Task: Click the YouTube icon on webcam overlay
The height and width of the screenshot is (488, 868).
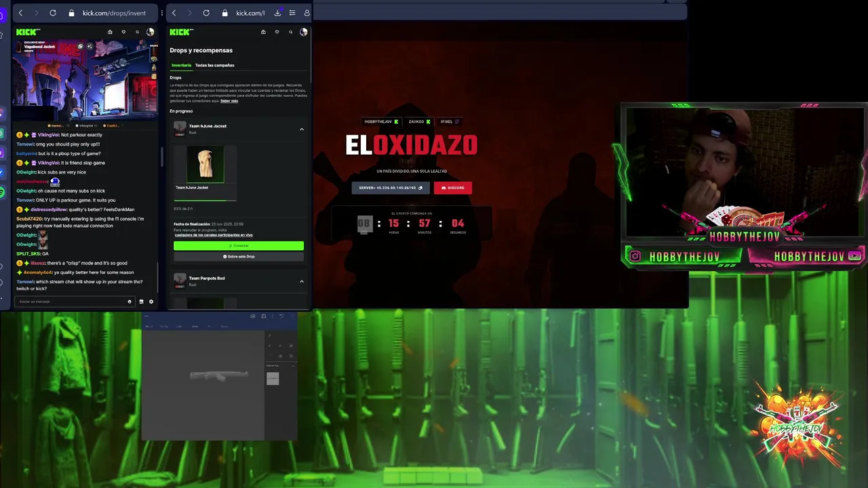Action: (x=854, y=256)
